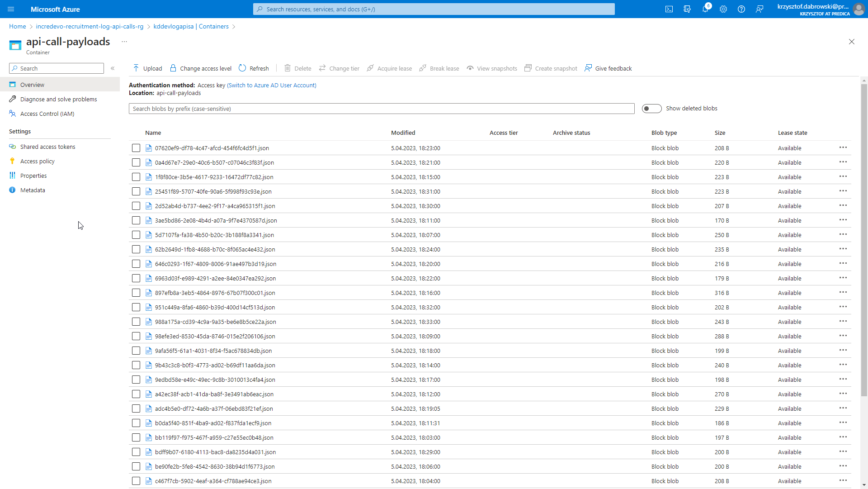Toggle Show deleted blobs switch
868x489 pixels.
click(x=651, y=109)
